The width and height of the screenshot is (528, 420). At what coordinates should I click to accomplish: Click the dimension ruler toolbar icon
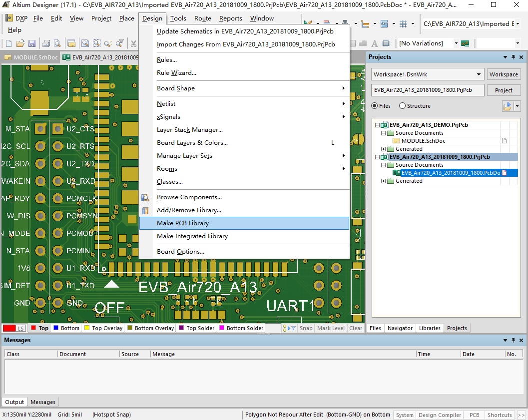click(365, 23)
